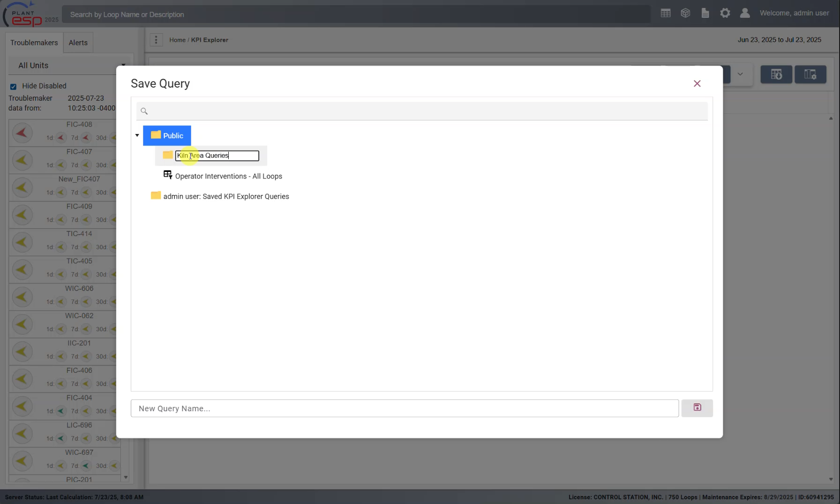The image size is (840, 504).
Task: Click the Kiln Area Queries folder name field
Action: [217, 156]
